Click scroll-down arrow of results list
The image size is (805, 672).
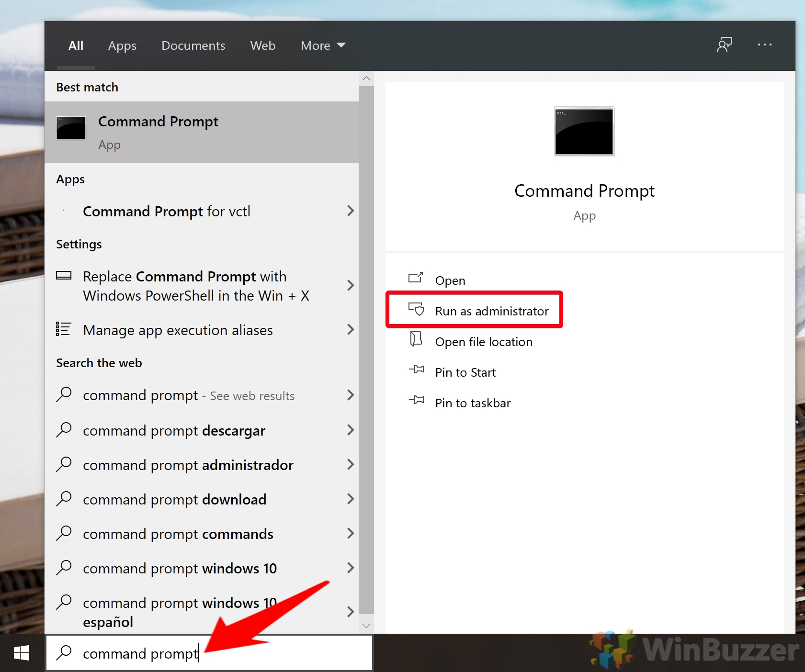click(366, 626)
